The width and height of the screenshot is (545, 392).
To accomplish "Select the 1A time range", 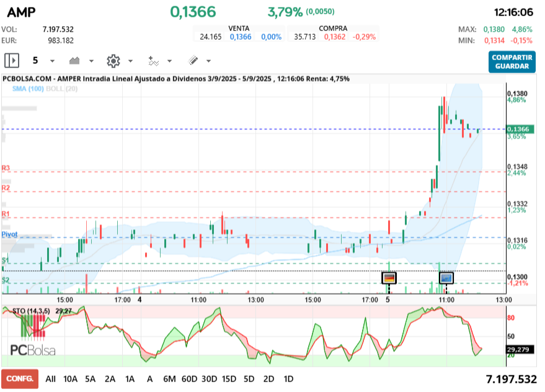I will (x=130, y=379).
